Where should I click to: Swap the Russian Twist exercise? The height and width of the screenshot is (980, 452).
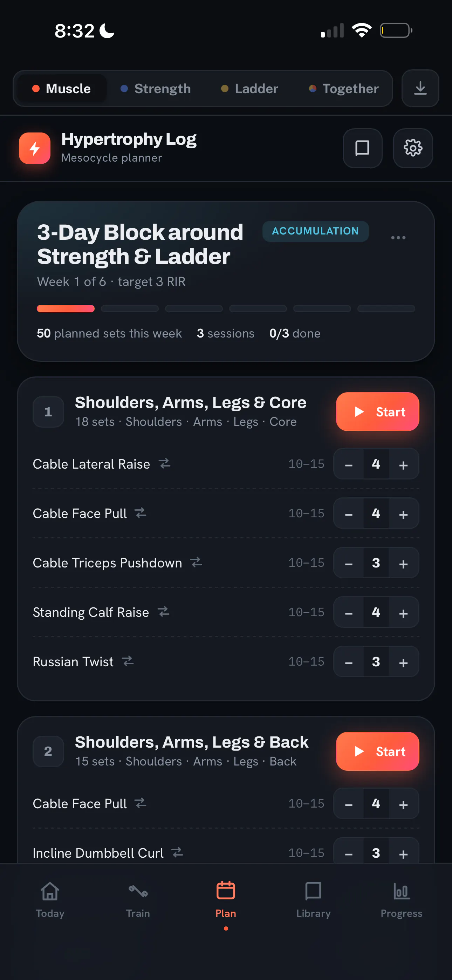tap(128, 661)
